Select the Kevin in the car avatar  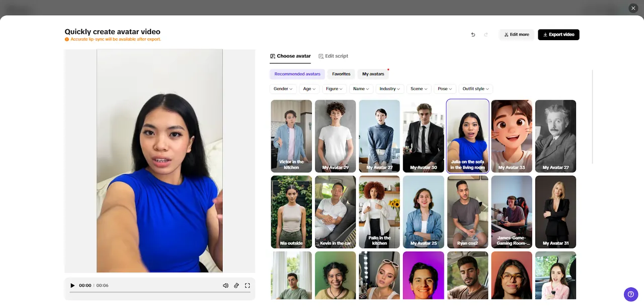tap(335, 212)
